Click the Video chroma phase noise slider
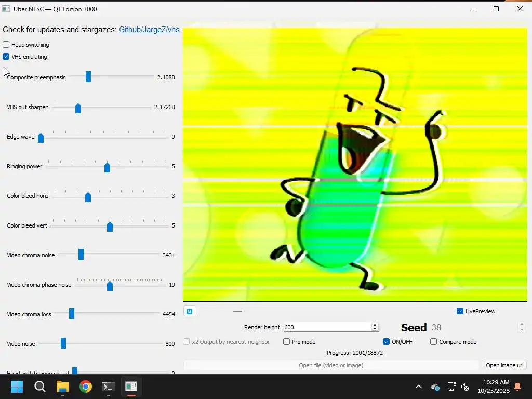 tap(121, 285)
